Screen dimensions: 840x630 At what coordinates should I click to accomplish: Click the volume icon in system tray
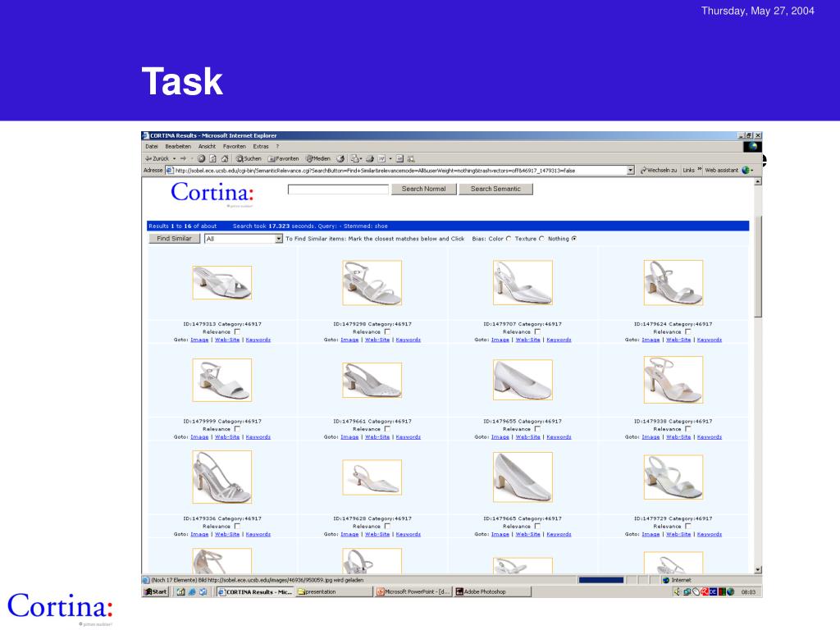click(x=677, y=592)
